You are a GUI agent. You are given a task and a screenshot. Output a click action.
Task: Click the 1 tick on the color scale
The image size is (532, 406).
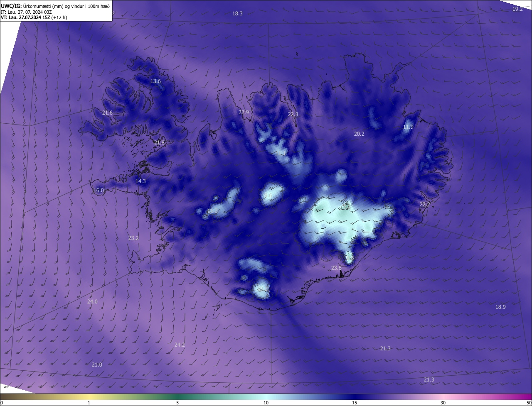click(89, 403)
